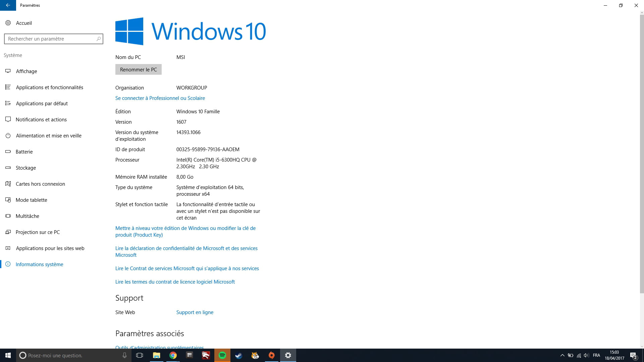This screenshot has width=644, height=362.
Task: Select Multitâche in the sidebar
Action: (x=28, y=216)
